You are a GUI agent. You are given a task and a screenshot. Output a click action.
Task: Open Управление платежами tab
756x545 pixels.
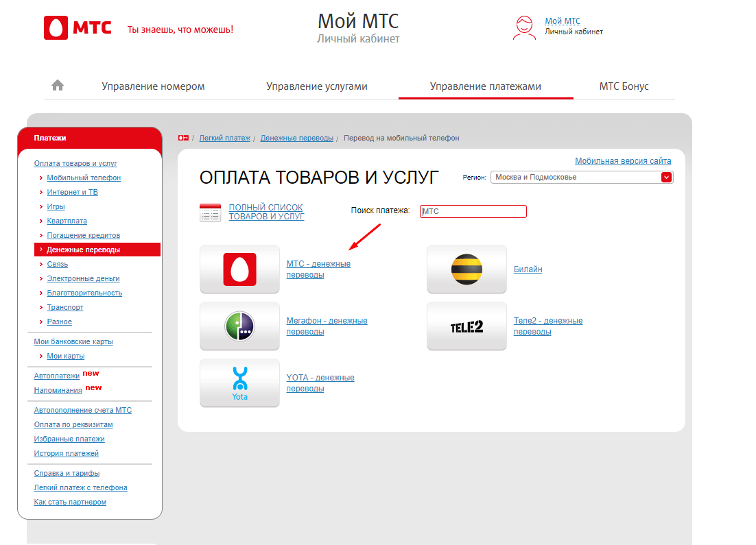point(486,86)
